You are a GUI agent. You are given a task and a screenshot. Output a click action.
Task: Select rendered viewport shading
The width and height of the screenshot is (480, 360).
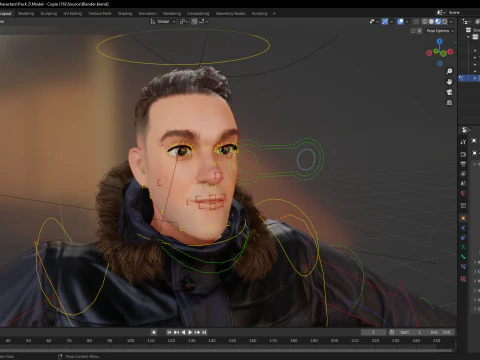(445, 22)
